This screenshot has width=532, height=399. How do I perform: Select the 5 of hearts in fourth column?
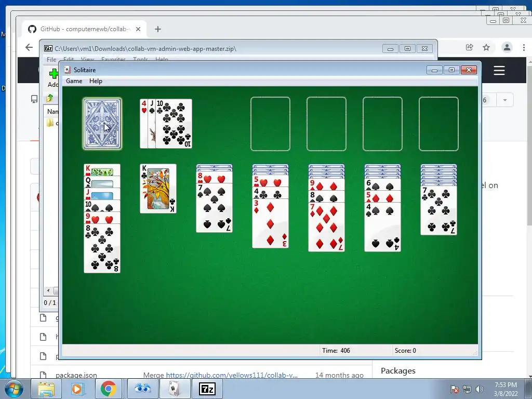coord(270,181)
